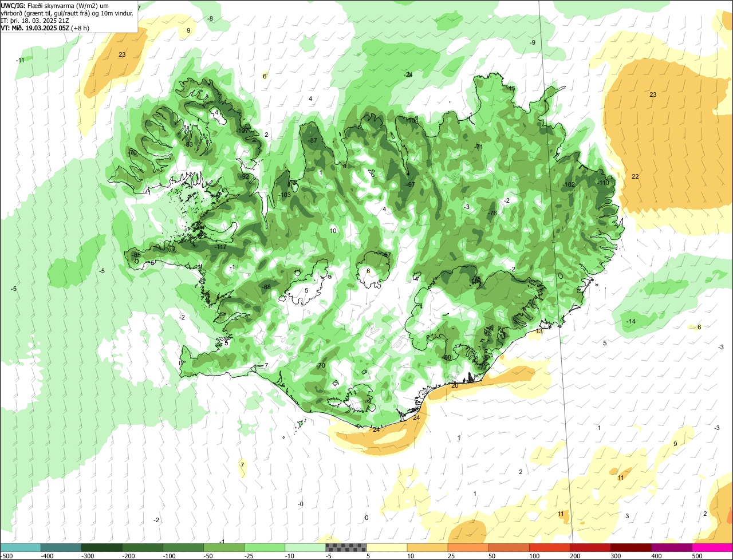Click the red legend swatch between 100 and 200

click(x=549, y=547)
